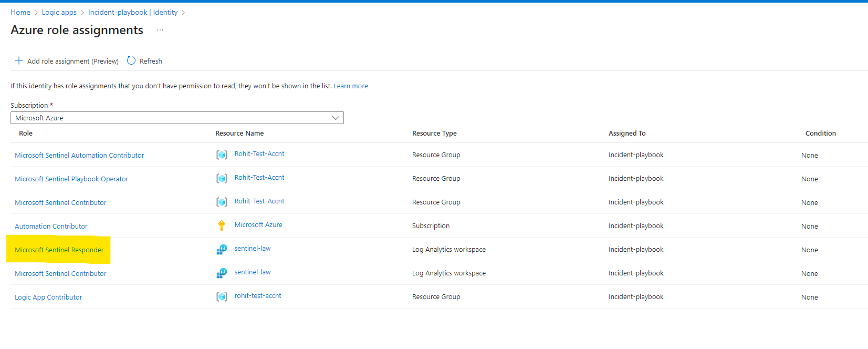Screen dimensions: 868x349
Task: Open the lowercase rohit-test-accnt resource link
Action: click(x=258, y=295)
